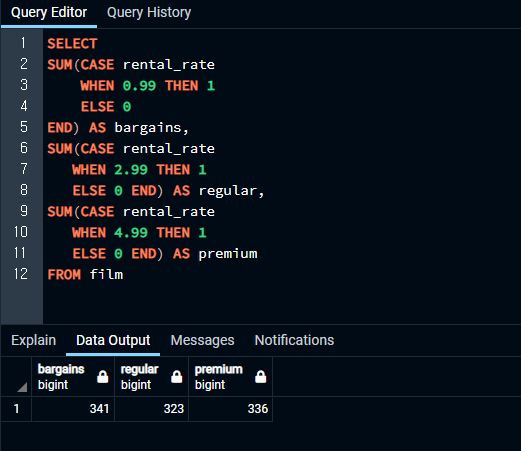Screen dimensions: 521x451
Task: Click the alias bargains in the editor
Action: 148,128
